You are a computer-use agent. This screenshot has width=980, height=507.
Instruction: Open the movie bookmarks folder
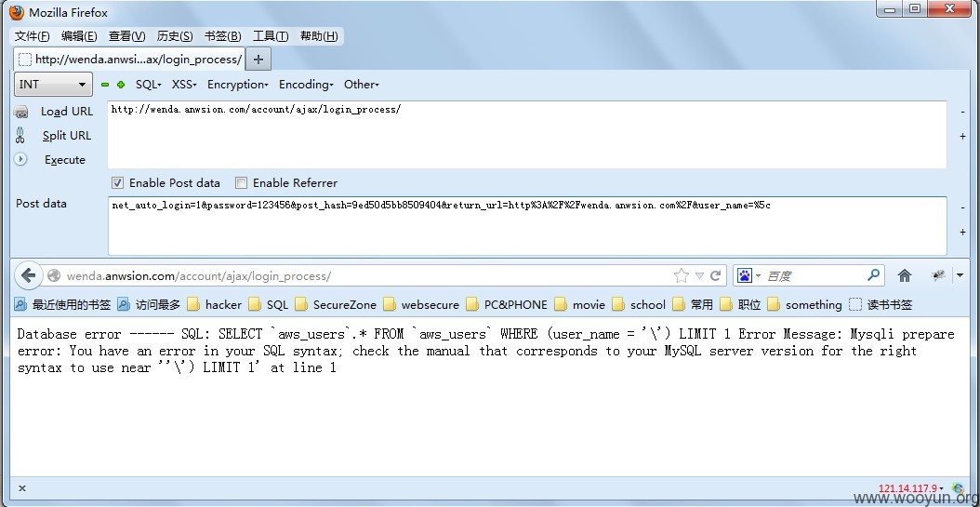click(x=580, y=304)
